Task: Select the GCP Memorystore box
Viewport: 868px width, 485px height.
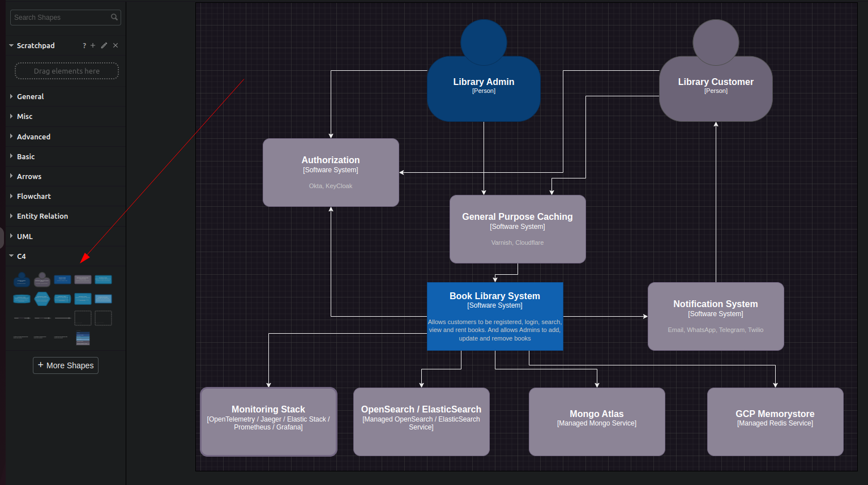Action: click(775, 422)
